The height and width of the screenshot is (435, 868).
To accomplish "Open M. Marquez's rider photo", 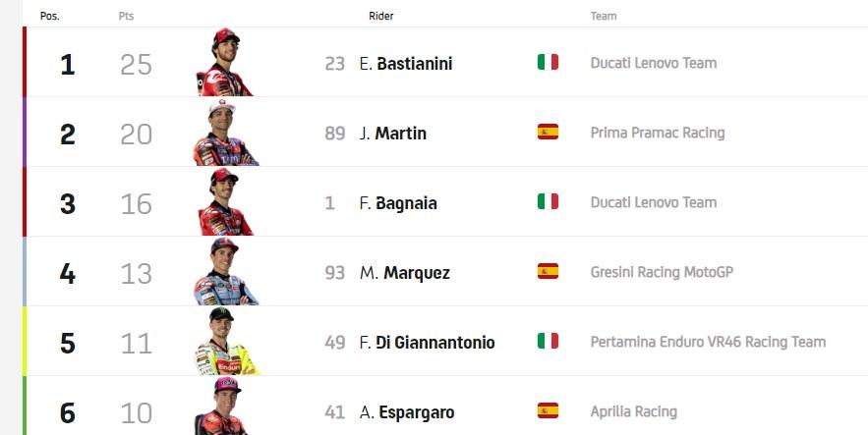I will (226, 272).
